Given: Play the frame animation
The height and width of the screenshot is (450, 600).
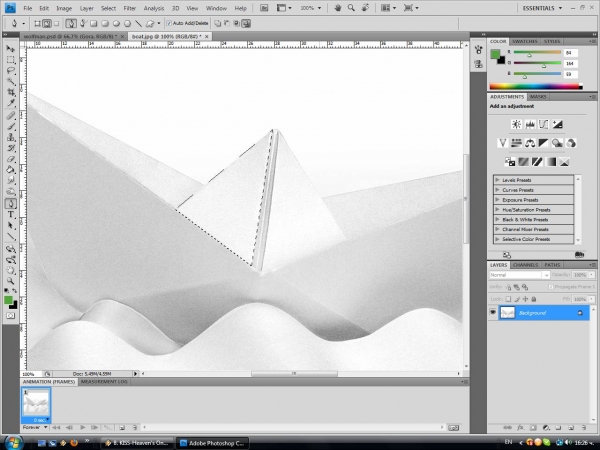Looking at the screenshot, I should point(82,427).
